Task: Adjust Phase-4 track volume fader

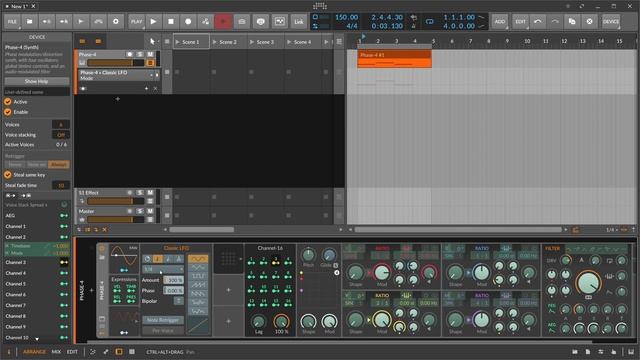Action: pos(116,63)
